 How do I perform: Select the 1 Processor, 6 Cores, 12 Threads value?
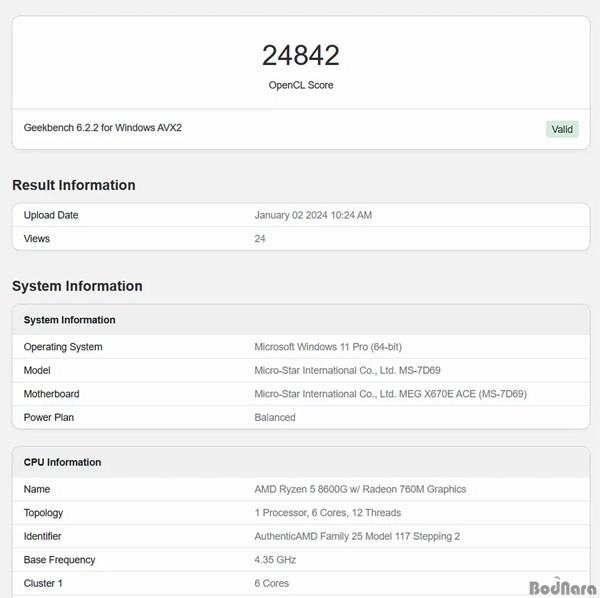click(328, 513)
